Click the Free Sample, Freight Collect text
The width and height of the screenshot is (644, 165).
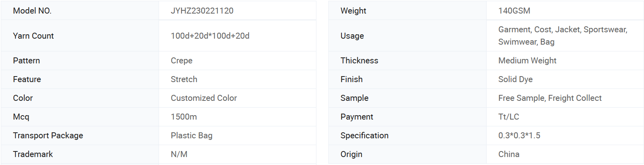pyautogui.click(x=550, y=98)
